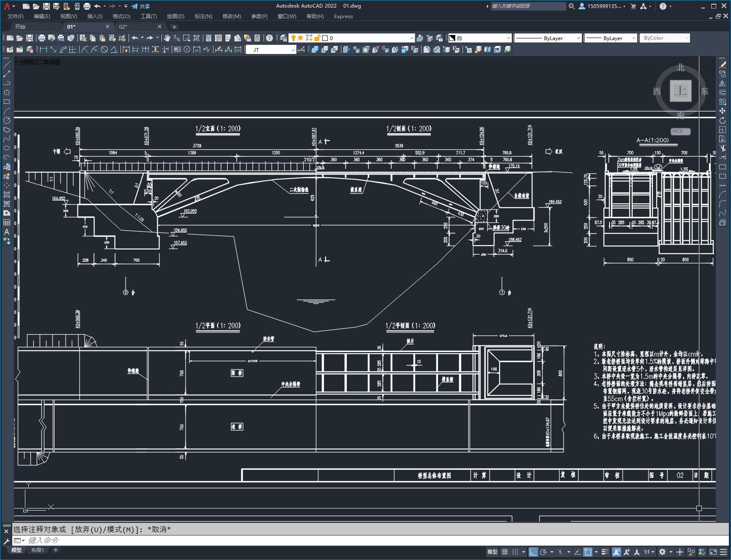This screenshot has height=560, width=731.
Task: Open the Help question mark icon
Action: 269,38
